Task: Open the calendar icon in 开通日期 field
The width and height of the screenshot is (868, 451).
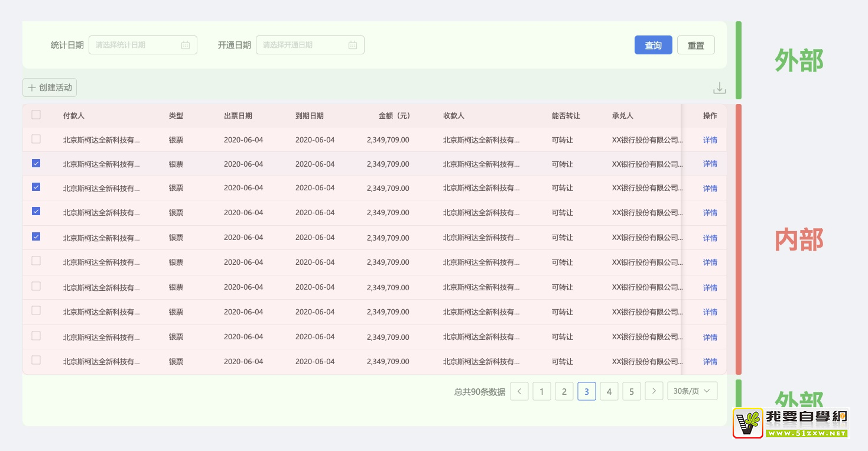Action: click(353, 45)
